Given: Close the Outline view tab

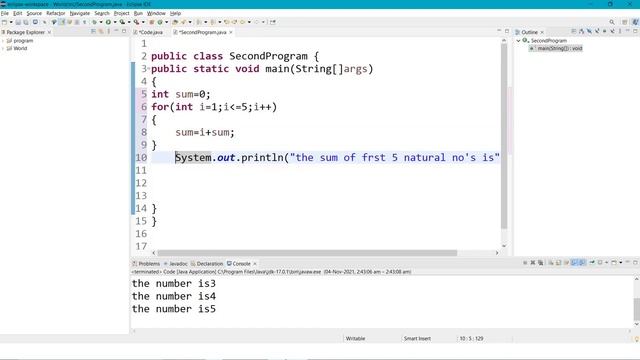Looking at the screenshot, I should click(542, 32).
